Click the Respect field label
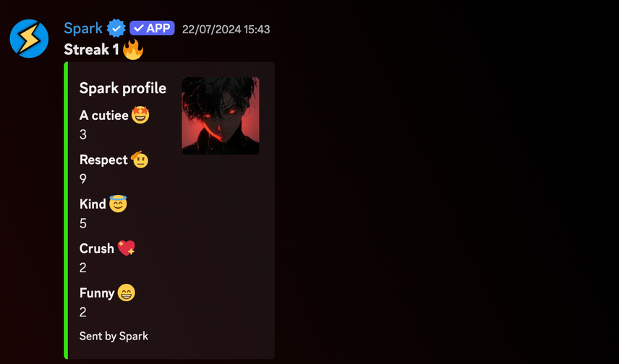The width and height of the screenshot is (619, 364). [103, 160]
